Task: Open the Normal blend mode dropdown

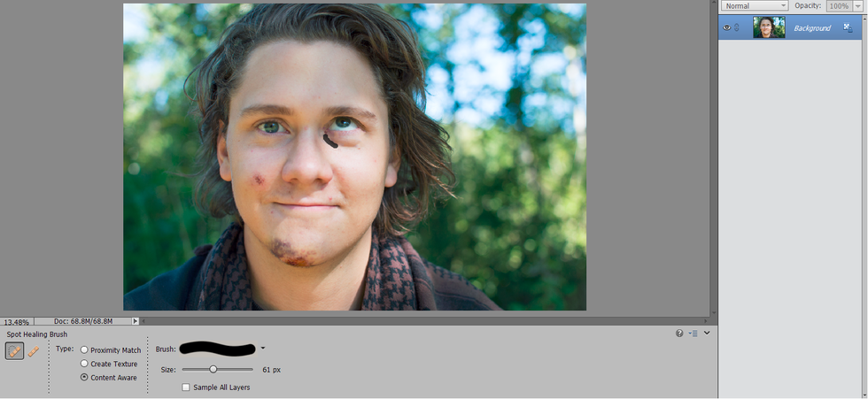Action: pyautogui.click(x=755, y=6)
